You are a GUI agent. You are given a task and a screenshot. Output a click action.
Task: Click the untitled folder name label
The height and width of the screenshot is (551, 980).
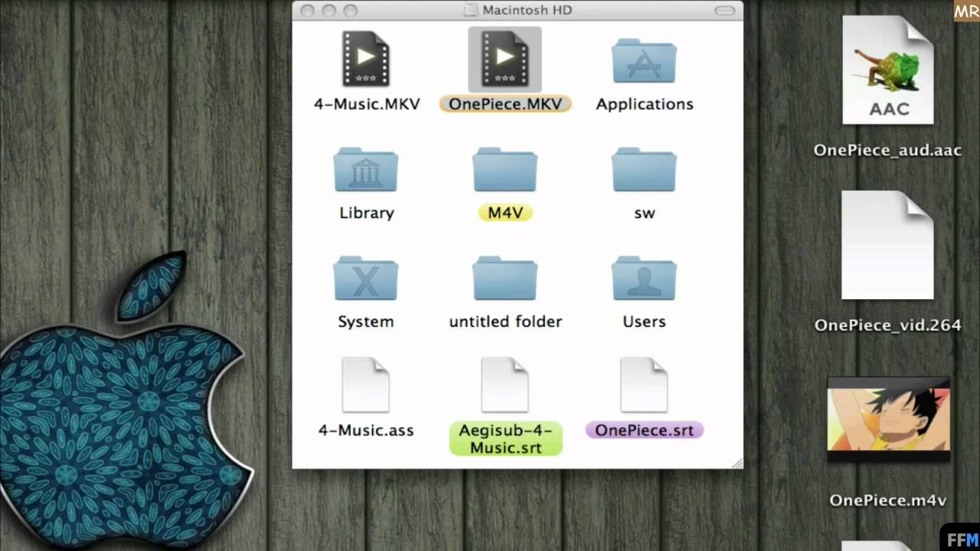pyautogui.click(x=505, y=321)
